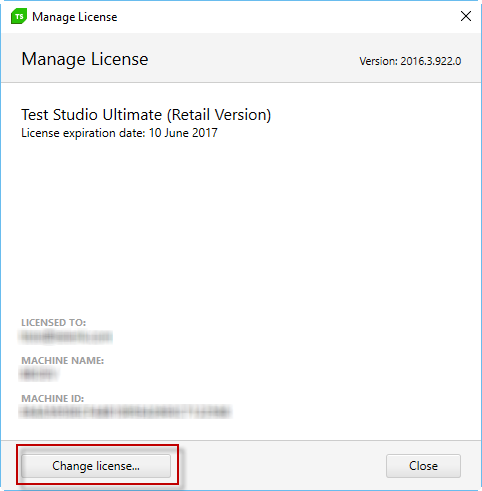Click the Version: 2016.3.922.0 text
Viewport: 482px width, 491px height.
[410, 61]
